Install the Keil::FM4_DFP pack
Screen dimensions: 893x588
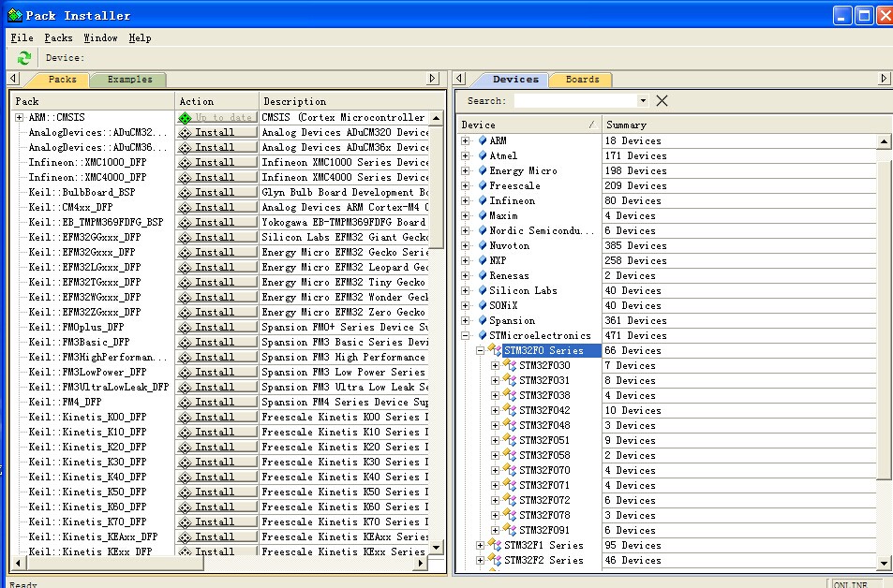(217, 402)
